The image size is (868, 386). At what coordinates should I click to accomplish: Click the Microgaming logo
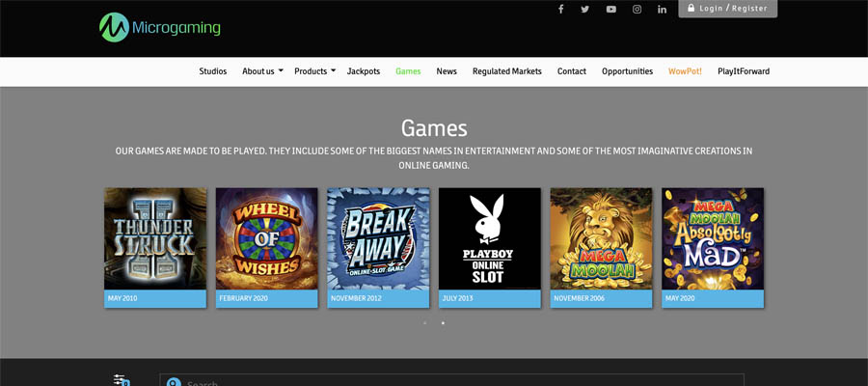[x=160, y=27]
